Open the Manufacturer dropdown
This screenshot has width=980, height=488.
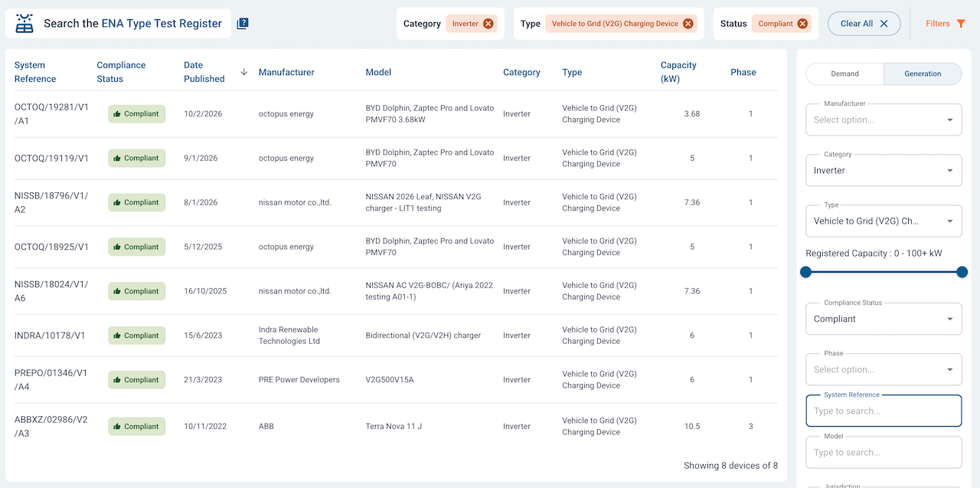point(884,120)
